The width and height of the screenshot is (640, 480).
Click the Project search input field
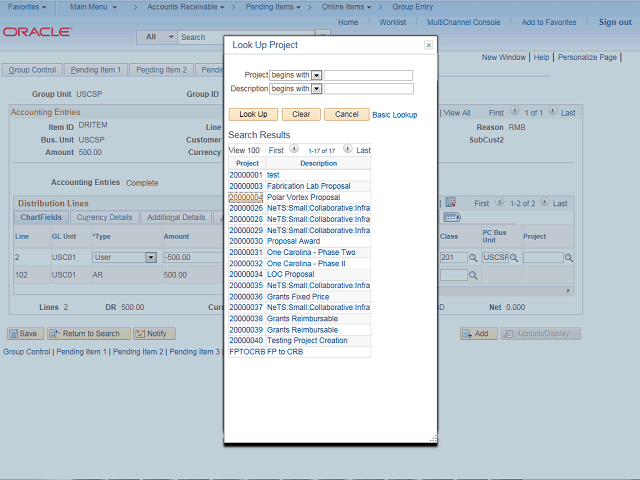[368, 75]
